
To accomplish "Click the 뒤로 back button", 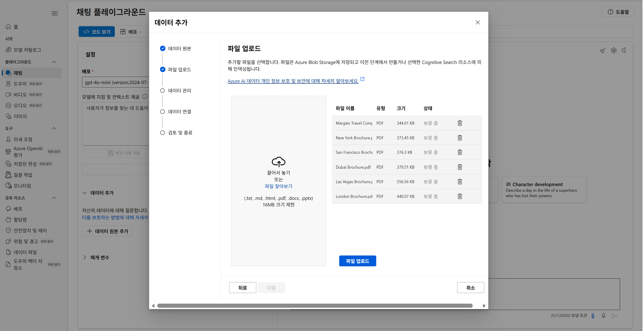I will coord(242,288).
